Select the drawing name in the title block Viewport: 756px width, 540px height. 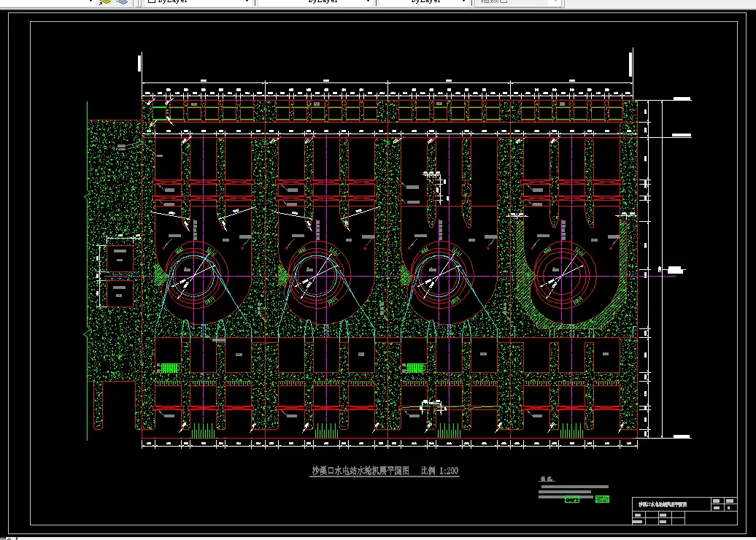tap(663, 504)
